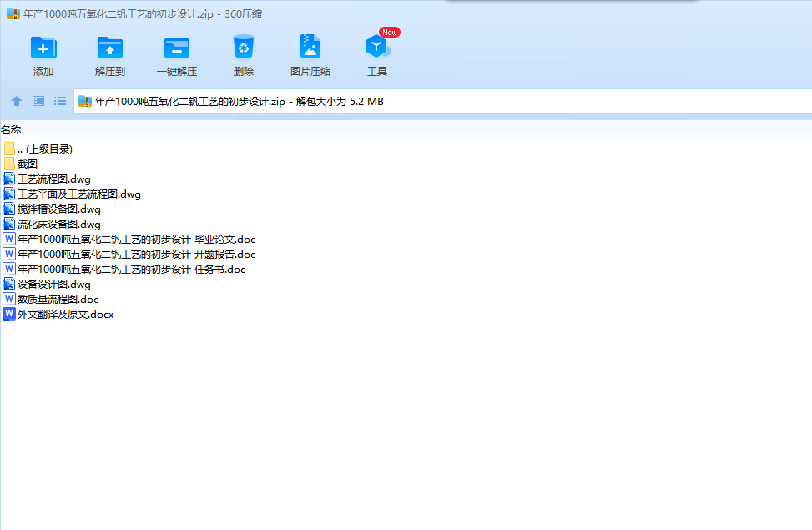This screenshot has height=530, width=812.
Task: Click the 删除 (Delete) recycle icon
Action: tap(244, 47)
